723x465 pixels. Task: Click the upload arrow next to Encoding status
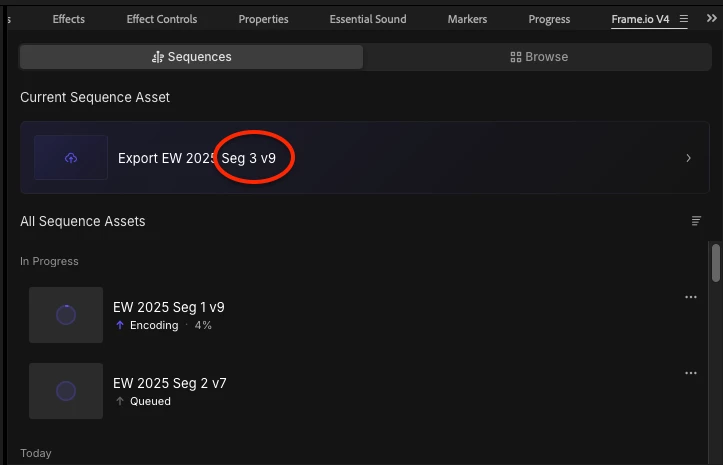[x=120, y=325]
